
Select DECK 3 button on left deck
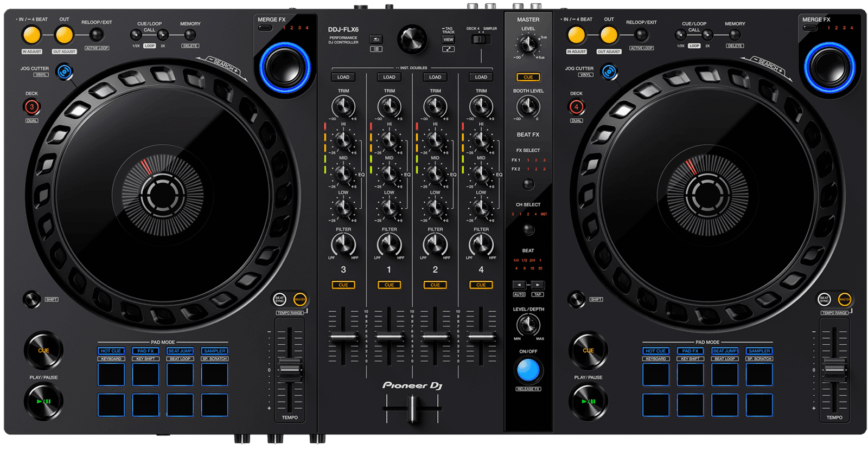[x=32, y=107]
